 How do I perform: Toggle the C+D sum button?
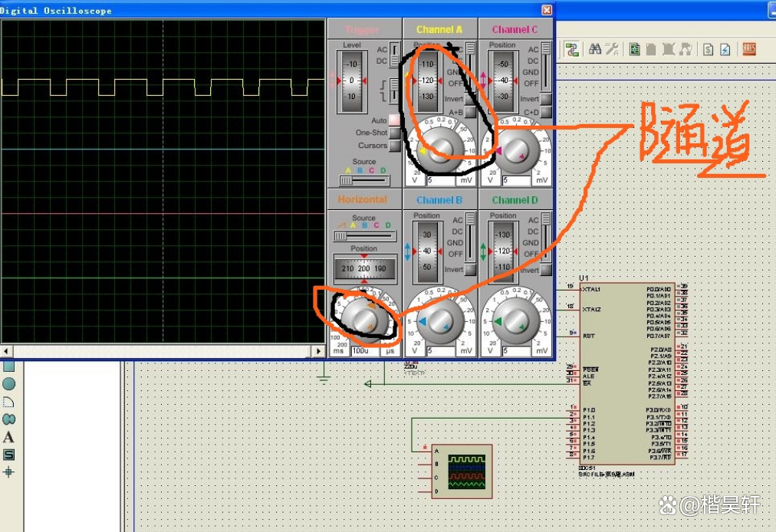tap(546, 113)
